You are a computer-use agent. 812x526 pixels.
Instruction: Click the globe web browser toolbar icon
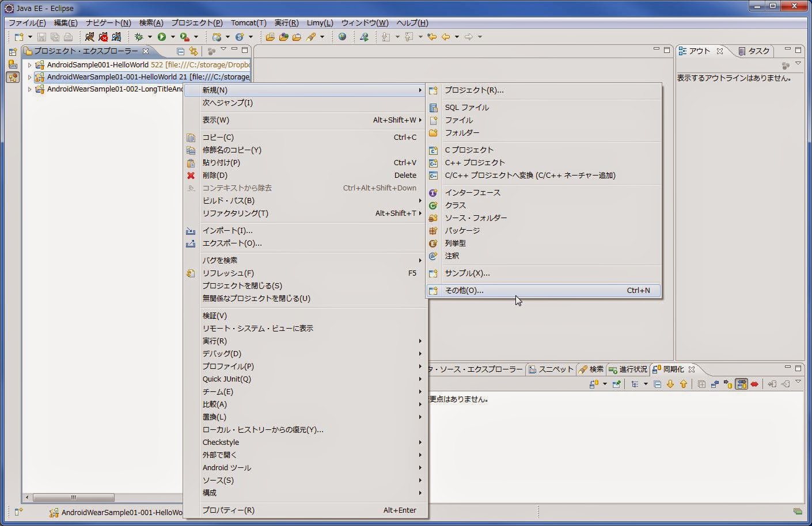pos(342,37)
